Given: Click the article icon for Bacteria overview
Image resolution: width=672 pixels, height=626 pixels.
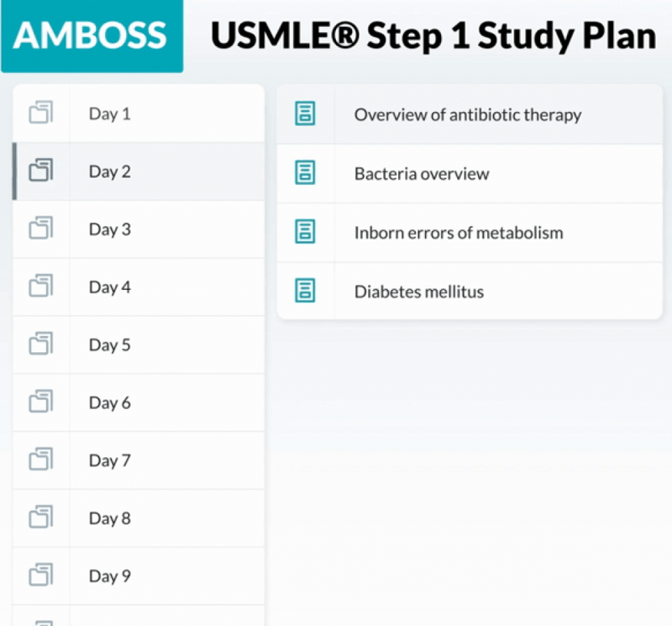Looking at the screenshot, I should click(x=307, y=174).
